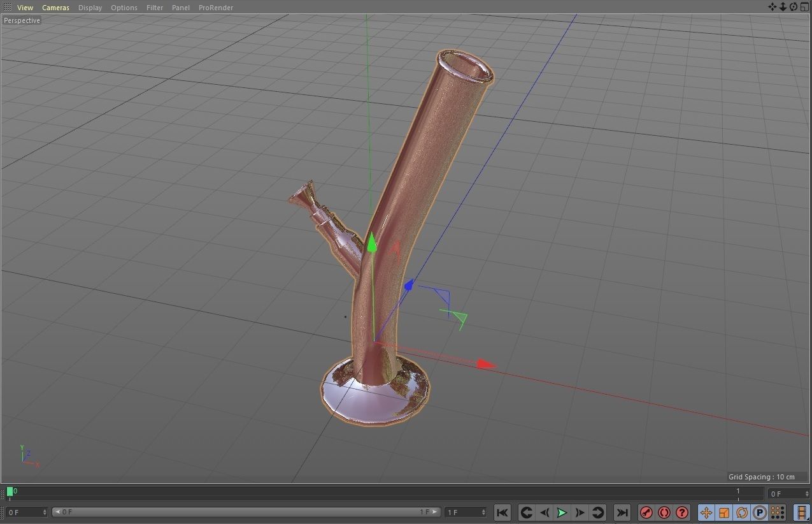Click the preview range slider bar
This screenshot has height=524, width=812.
pyautogui.click(x=246, y=512)
